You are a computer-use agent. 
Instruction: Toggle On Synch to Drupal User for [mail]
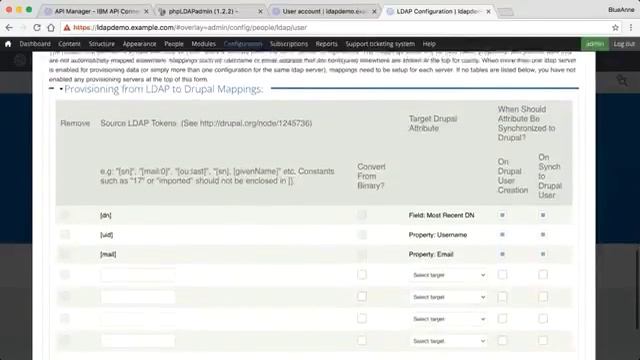point(543,254)
